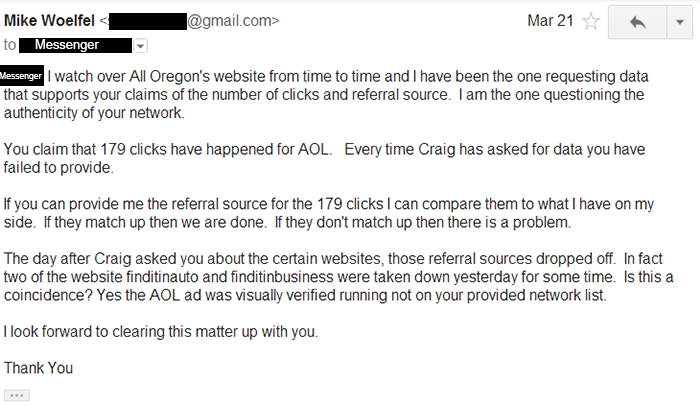The image size is (700, 406).
Task: Expand recipient details arrow next to Messenger
Action: (141, 46)
